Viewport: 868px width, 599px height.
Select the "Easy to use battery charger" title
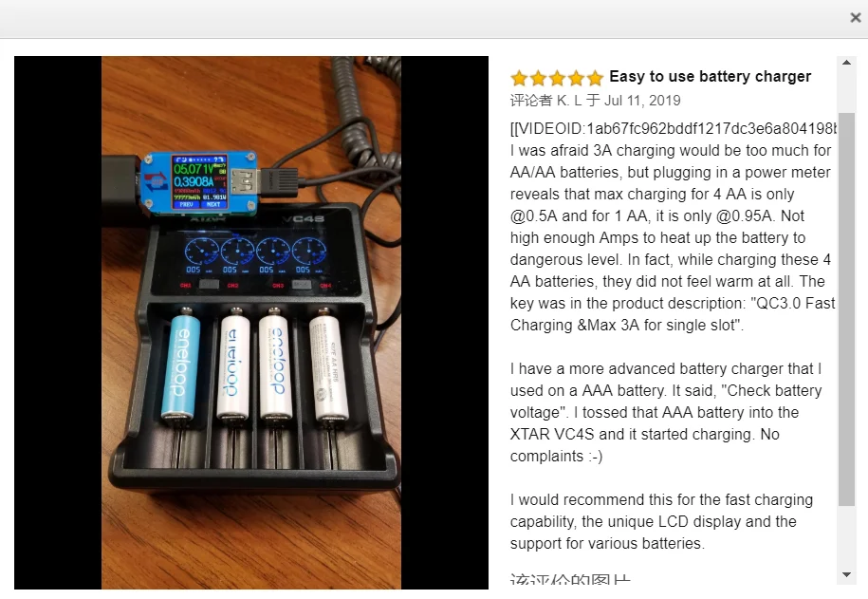click(711, 77)
